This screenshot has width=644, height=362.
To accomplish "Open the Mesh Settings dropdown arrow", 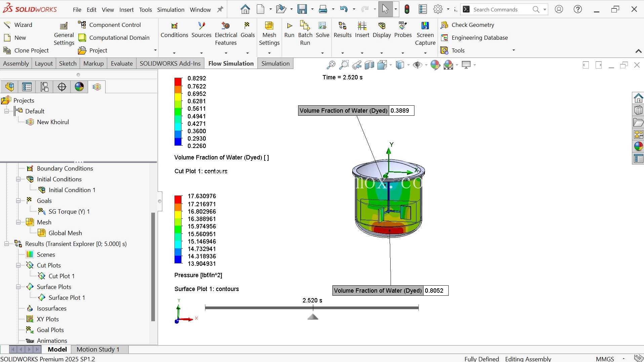I will [x=269, y=53].
